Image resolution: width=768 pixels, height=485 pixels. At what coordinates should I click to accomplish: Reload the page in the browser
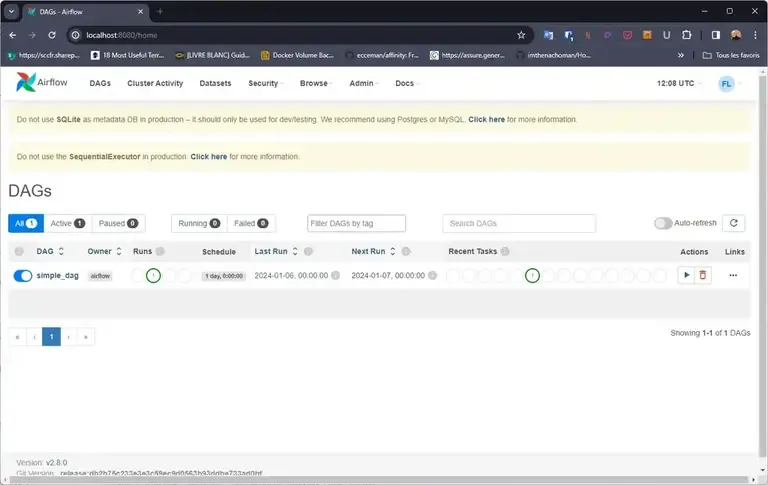click(52, 35)
